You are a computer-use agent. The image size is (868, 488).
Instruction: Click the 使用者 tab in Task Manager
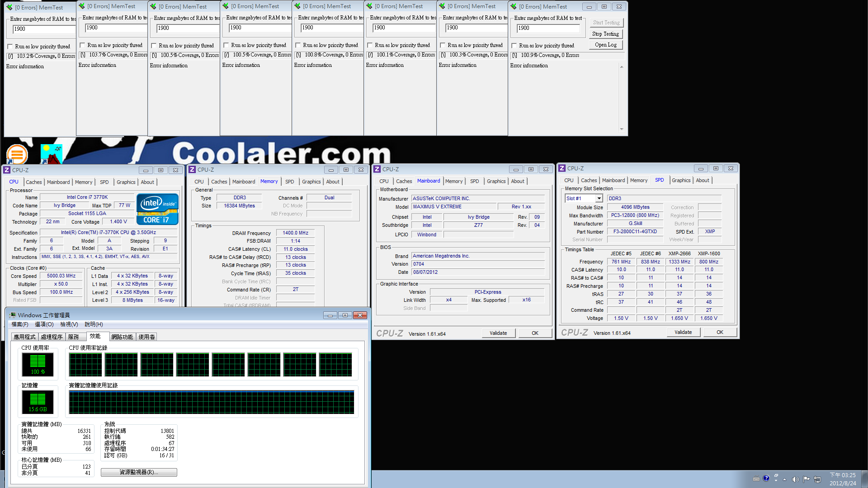[146, 337]
